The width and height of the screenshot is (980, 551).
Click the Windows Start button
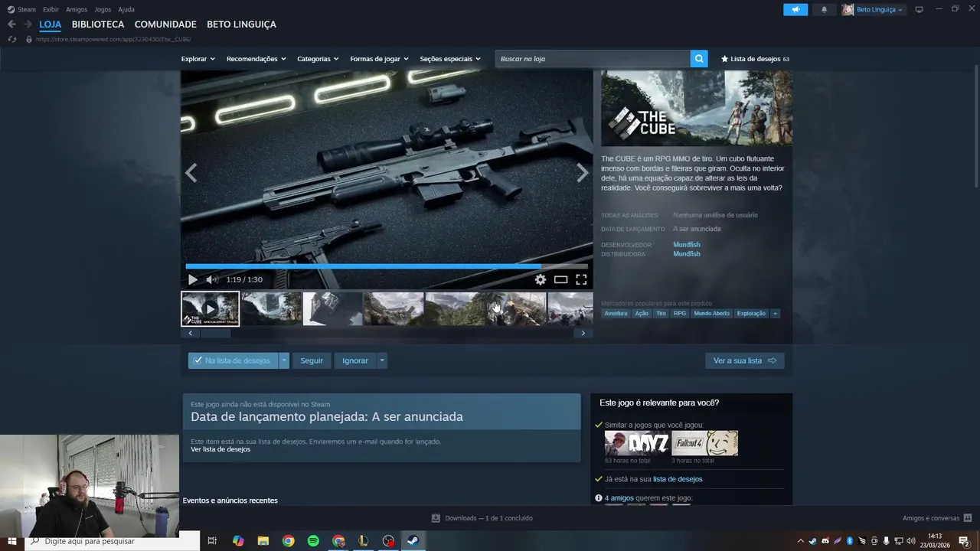pyautogui.click(x=11, y=541)
